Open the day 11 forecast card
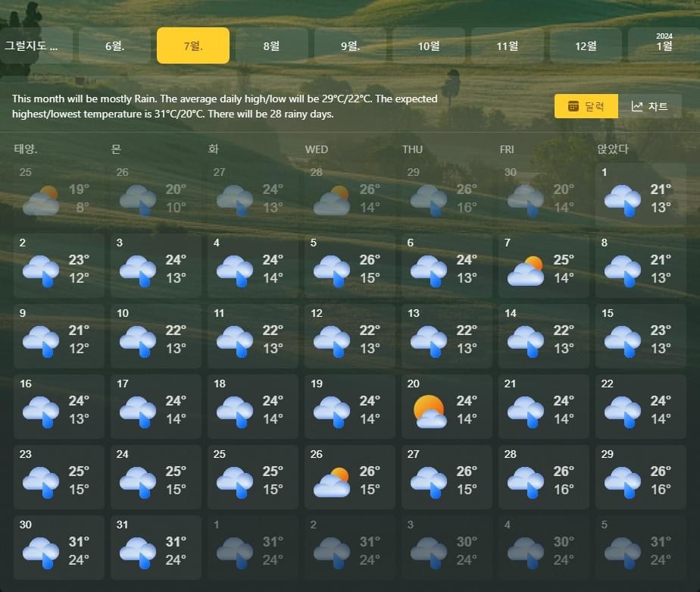The width and height of the screenshot is (700, 592). pos(253,336)
